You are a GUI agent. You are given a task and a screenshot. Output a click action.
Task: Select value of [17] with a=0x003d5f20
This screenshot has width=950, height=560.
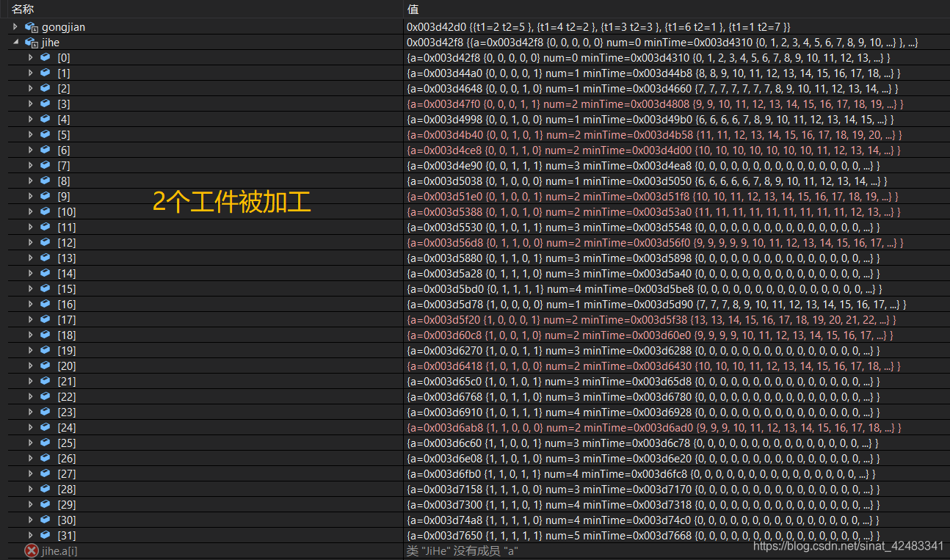coord(651,319)
